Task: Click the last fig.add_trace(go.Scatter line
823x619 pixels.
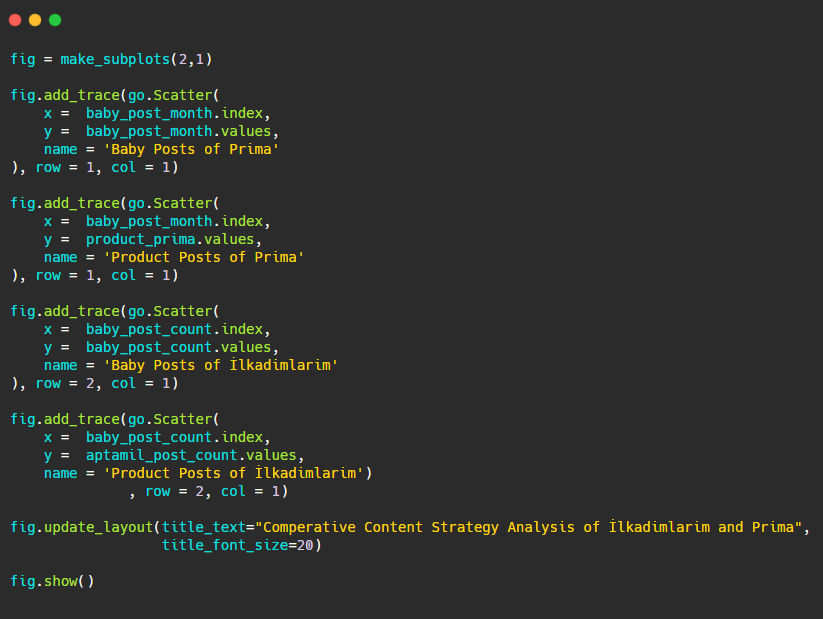Action: point(115,419)
